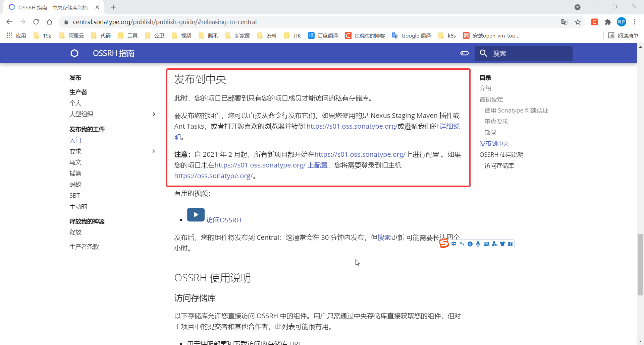Open the 代码 bookmark folder
Viewport: 644px width, 345px height.
(101, 36)
